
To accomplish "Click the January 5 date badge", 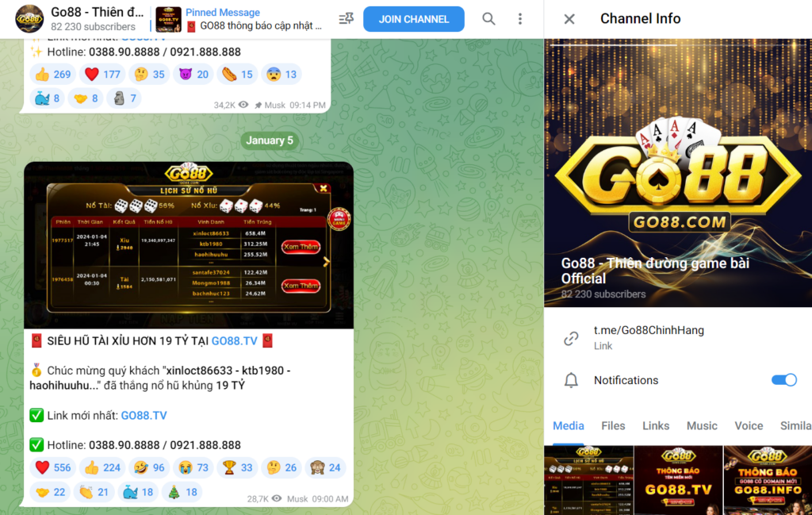I will tap(270, 140).
